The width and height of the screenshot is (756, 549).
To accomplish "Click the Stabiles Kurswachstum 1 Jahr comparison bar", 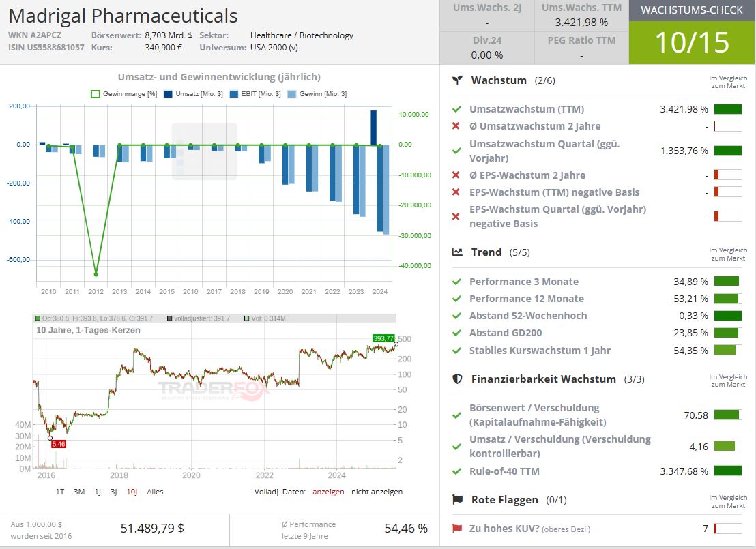I will point(728,351).
